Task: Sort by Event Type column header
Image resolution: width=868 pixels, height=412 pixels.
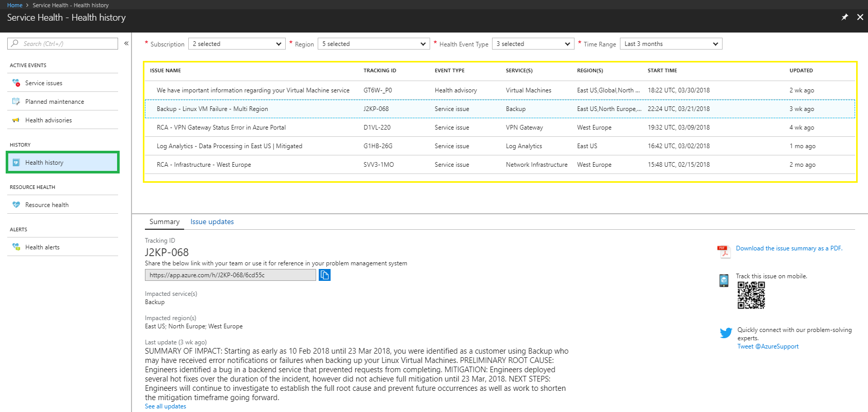Action: [x=450, y=71]
